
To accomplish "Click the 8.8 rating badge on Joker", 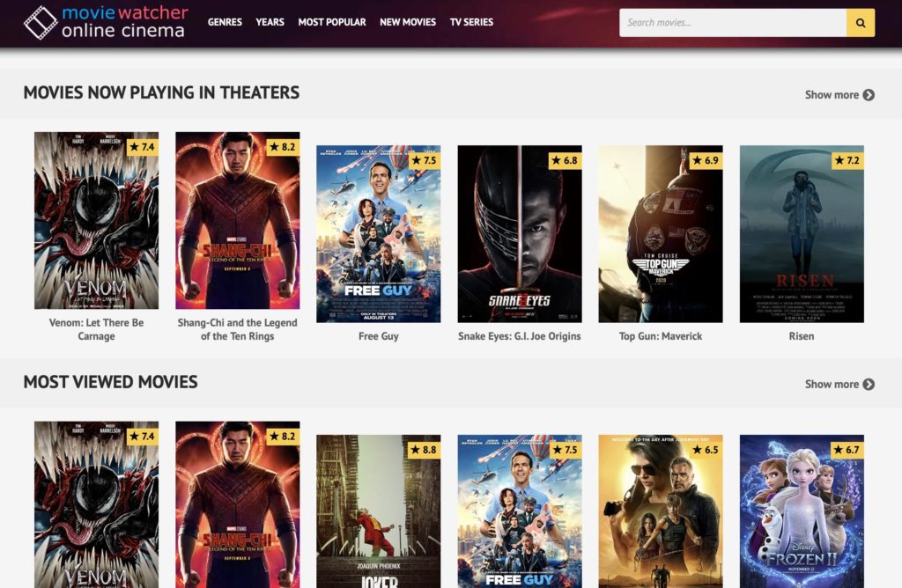I will click(x=425, y=450).
